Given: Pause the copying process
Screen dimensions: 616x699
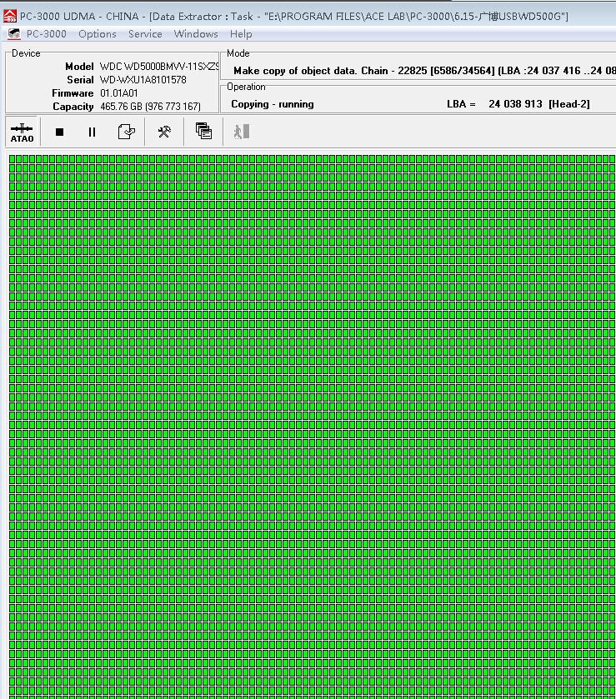Looking at the screenshot, I should (x=92, y=132).
